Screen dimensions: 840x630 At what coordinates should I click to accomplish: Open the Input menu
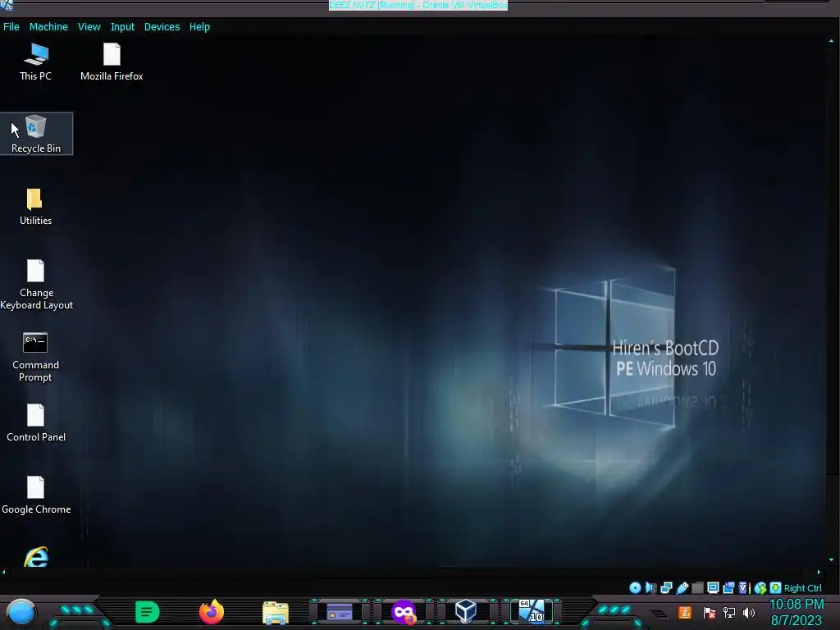[122, 27]
